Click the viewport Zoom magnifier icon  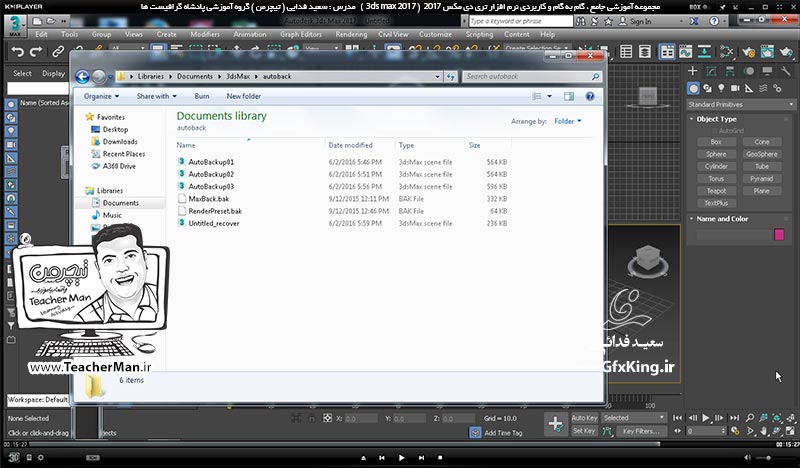749,418
